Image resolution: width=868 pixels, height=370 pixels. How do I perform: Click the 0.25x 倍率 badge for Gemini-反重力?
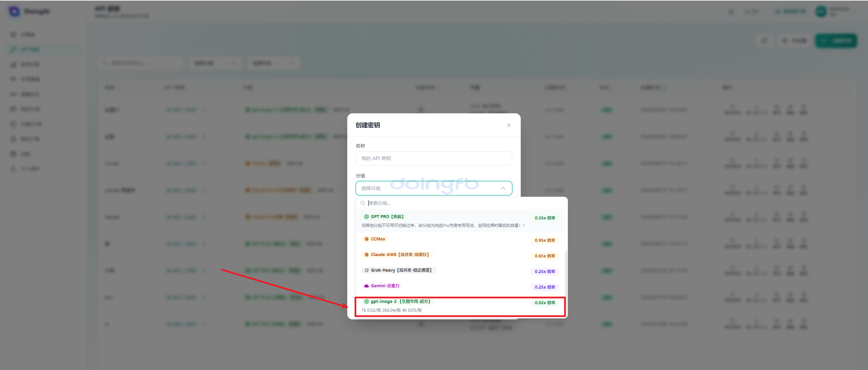click(545, 287)
